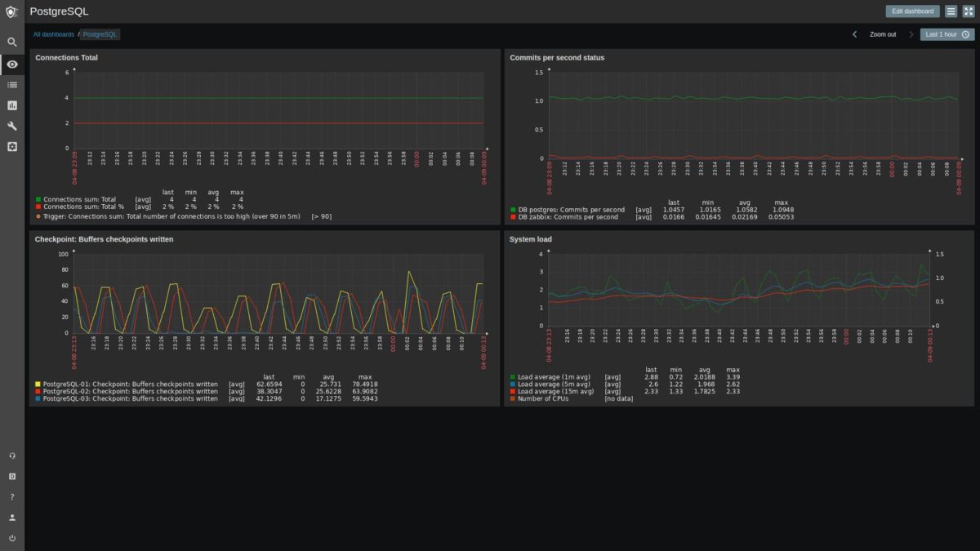Screen dimensions: 980x551
Task: Open the Inventory list icon in sidebar
Action: (11, 84)
